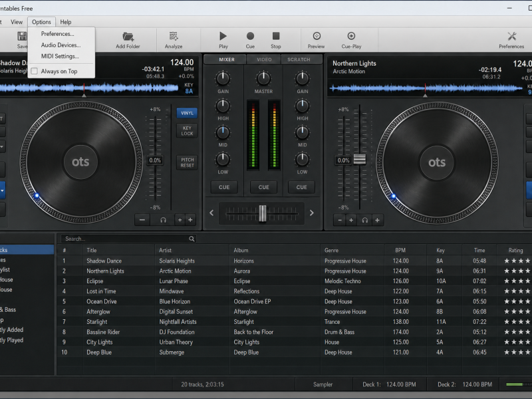Toggle the master CUE button
532x399 pixels.
[x=263, y=187]
